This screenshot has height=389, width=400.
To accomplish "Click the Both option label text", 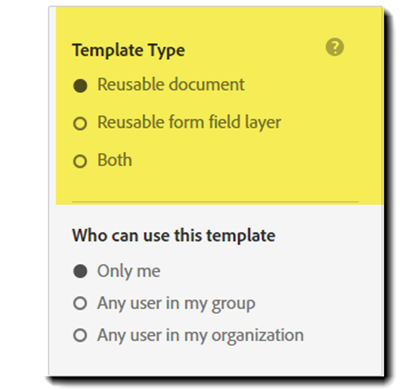I will click(x=115, y=160).
